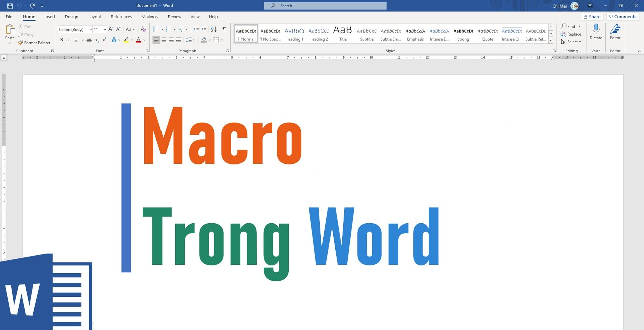Open the Ribbon Display Options icon
Image resolution: width=644 pixels, height=330 pixels.
tap(590, 6)
